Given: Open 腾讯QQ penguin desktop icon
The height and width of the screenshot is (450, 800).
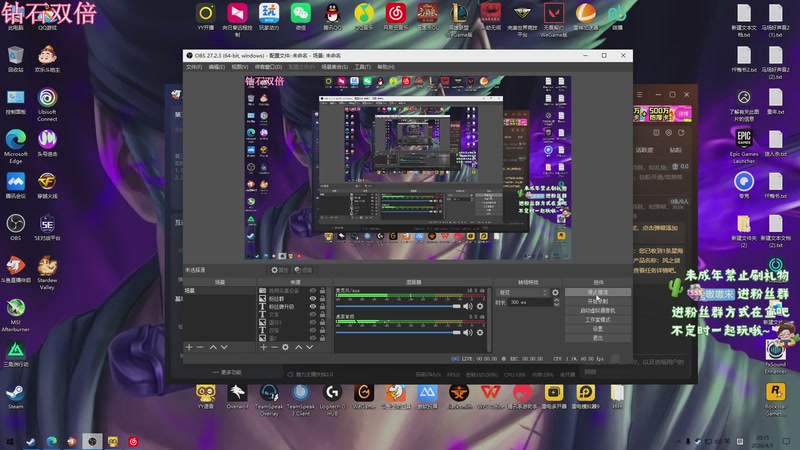Looking at the screenshot, I should click(332, 16).
